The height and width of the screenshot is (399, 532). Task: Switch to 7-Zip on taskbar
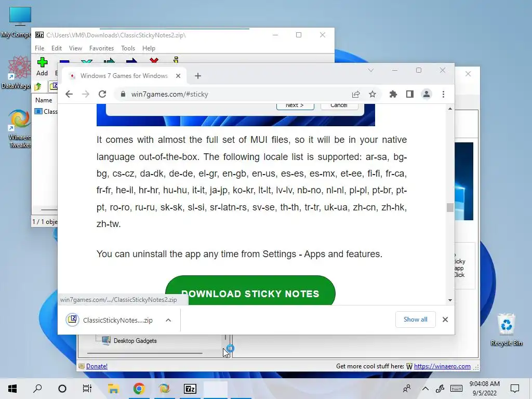tap(190, 389)
